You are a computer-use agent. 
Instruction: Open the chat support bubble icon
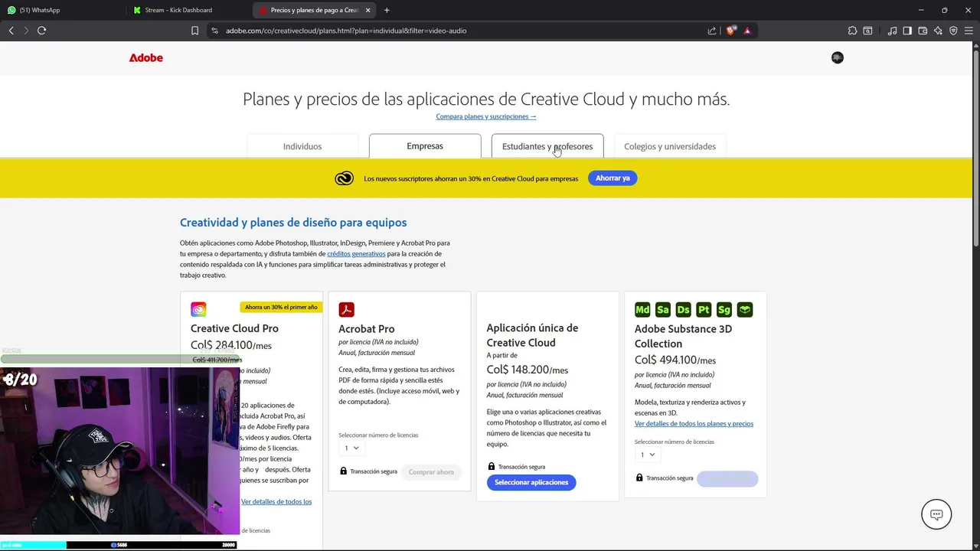[936, 514]
